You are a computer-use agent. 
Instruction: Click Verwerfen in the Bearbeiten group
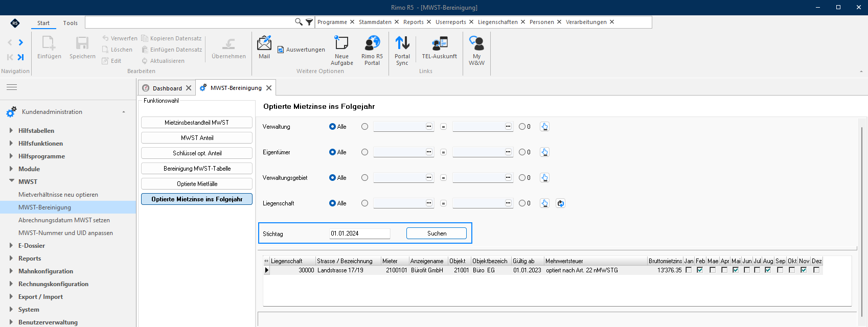pos(120,38)
